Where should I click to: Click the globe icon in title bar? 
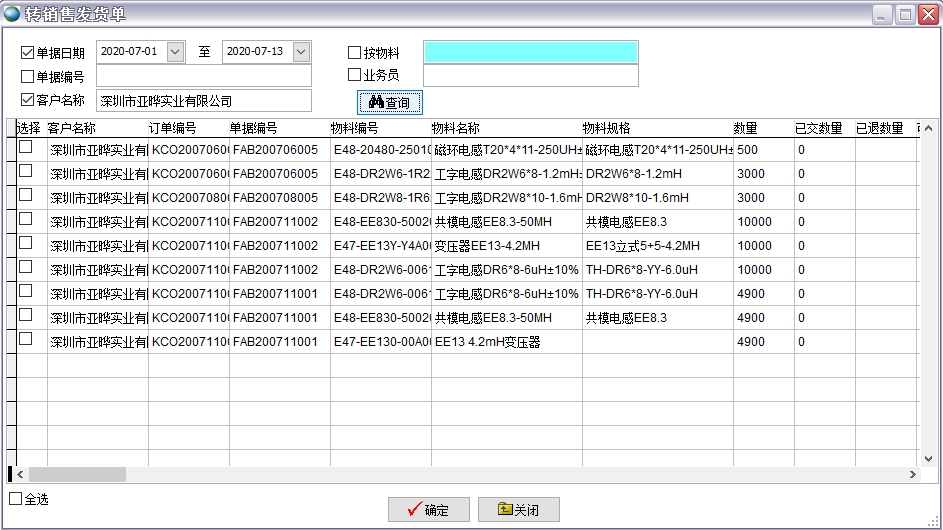(11, 14)
